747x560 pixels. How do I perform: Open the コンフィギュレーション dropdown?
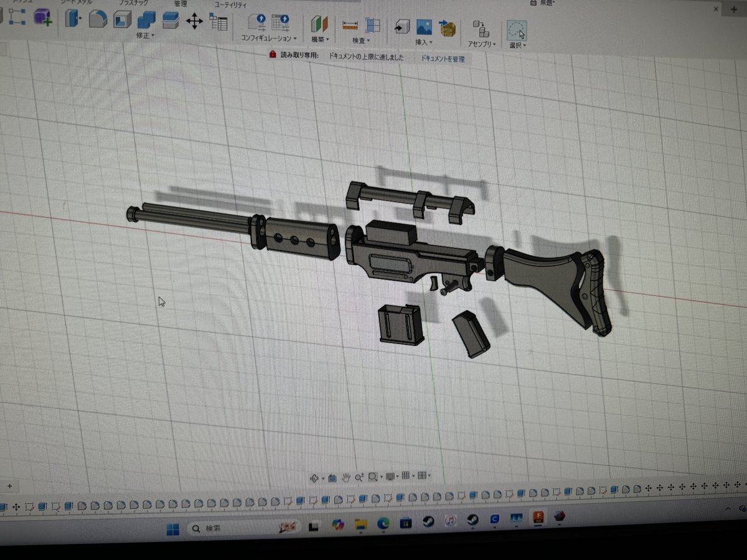click(x=269, y=39)
